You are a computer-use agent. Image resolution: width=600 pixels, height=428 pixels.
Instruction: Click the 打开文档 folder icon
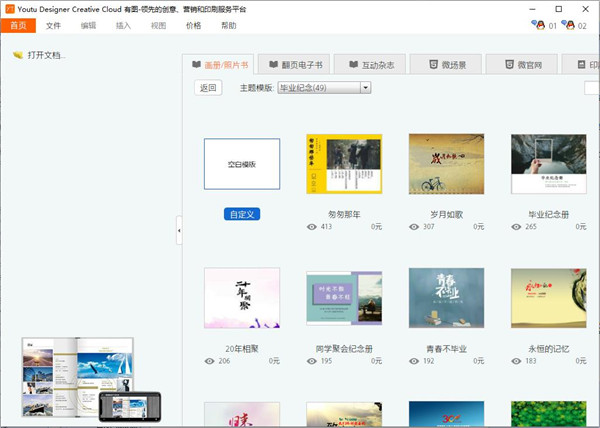pyautogui.click(x=18, y=55)
